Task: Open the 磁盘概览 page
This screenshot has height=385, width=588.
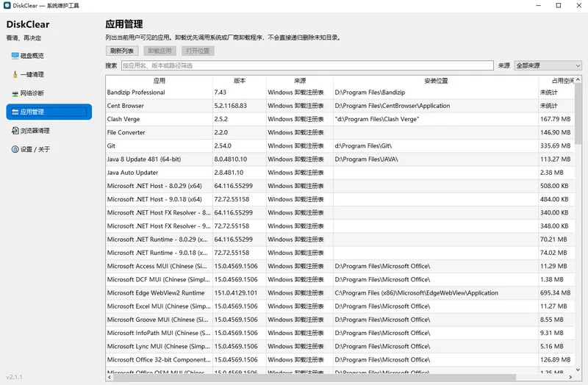Action: 49,56
